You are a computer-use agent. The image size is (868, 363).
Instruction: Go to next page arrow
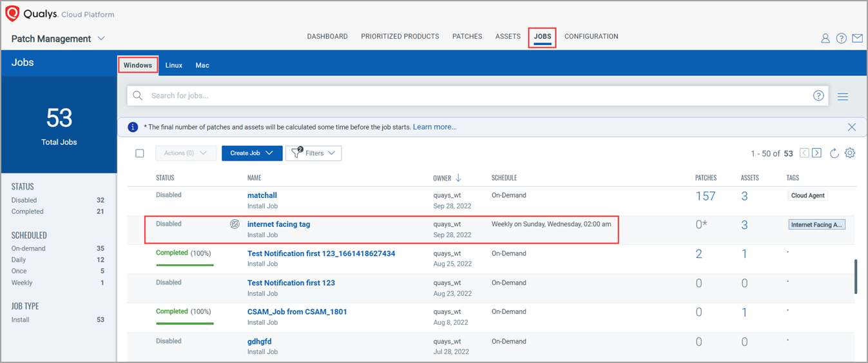pyautogui.click(x=816, y=153)
